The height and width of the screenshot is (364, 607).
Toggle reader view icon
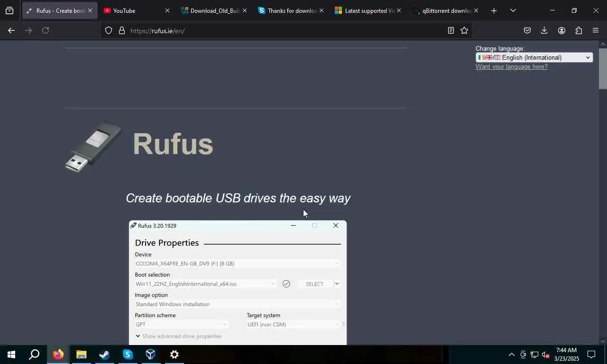451,30
